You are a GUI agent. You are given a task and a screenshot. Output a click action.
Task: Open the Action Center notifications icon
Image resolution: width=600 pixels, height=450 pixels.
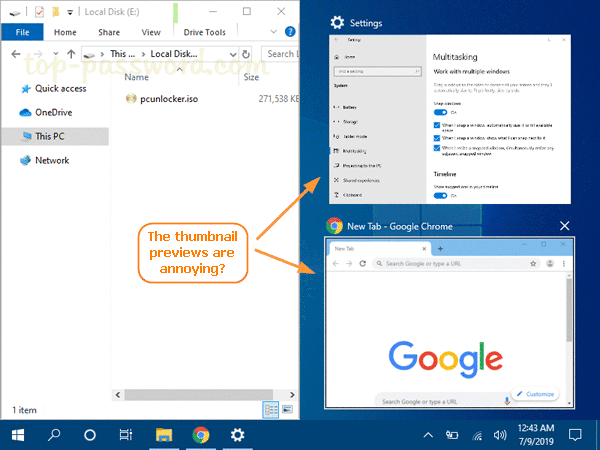pos(575,435)
